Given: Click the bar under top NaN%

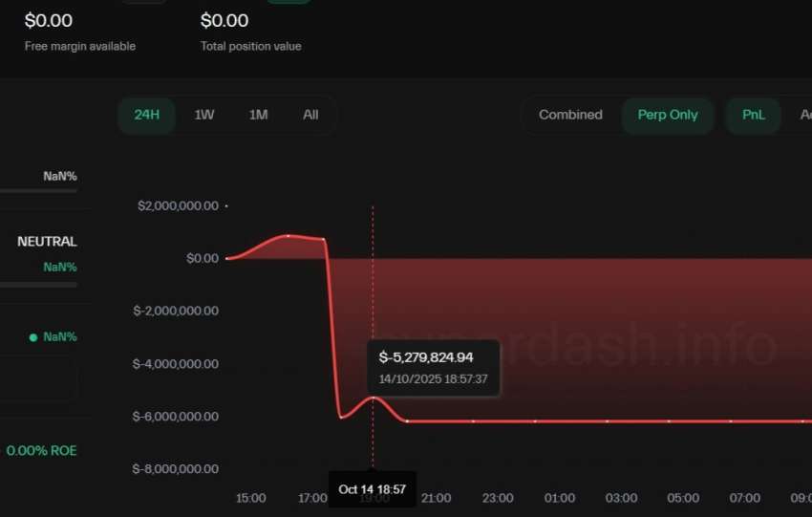Looking at the screenshot, I should point(38,191).
